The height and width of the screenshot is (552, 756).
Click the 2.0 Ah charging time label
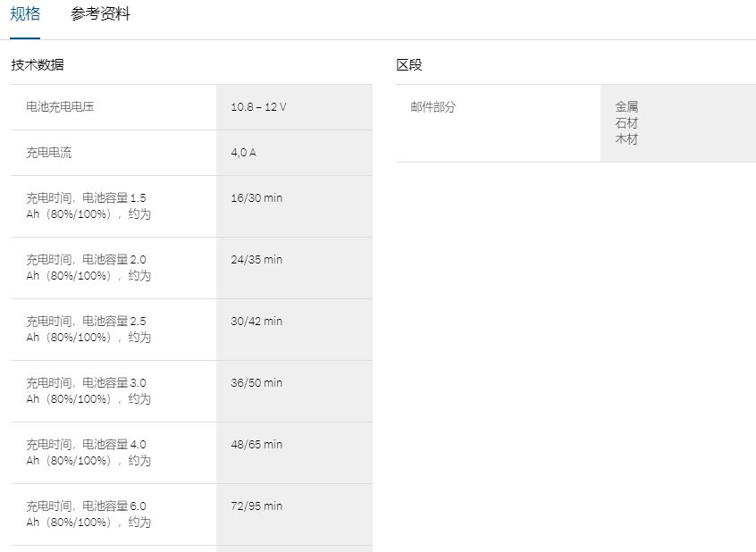pyautogui.click(x=88, y=268)
